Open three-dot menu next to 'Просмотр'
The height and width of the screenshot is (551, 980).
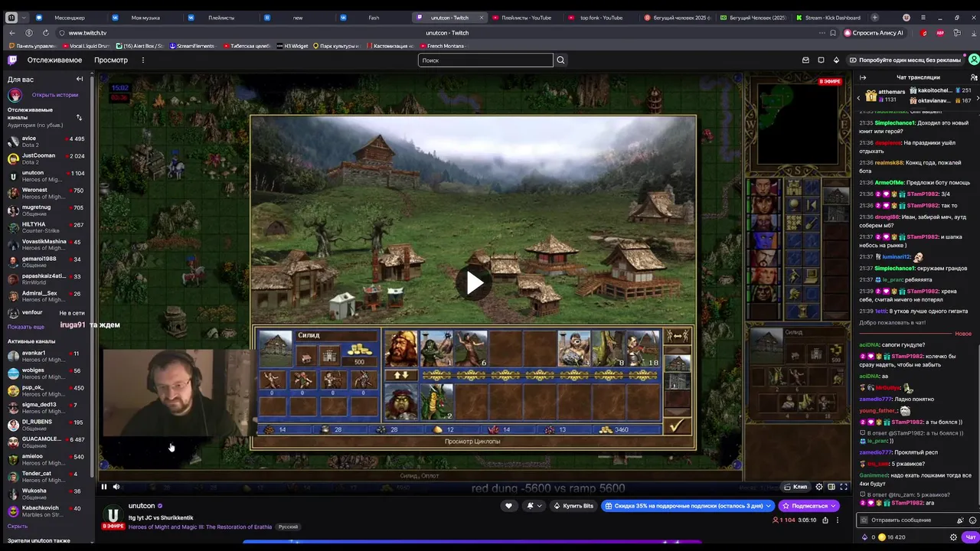pos(142,60)
